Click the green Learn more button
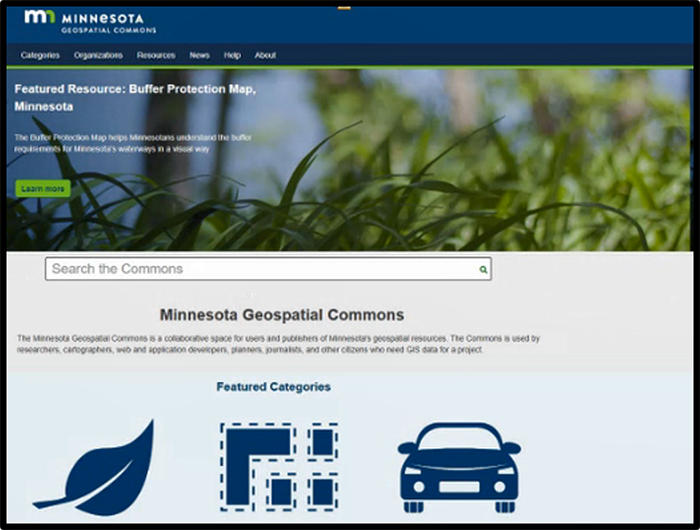 (43, 188)
